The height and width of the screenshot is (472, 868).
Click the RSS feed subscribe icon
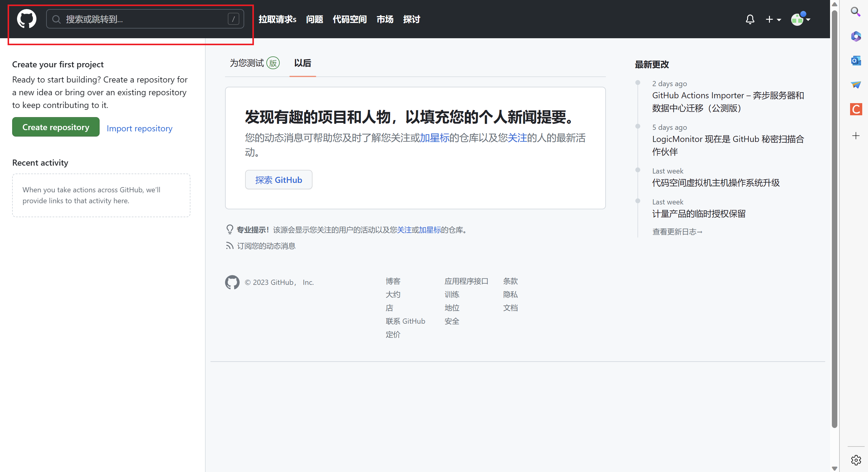coord(230,246)
